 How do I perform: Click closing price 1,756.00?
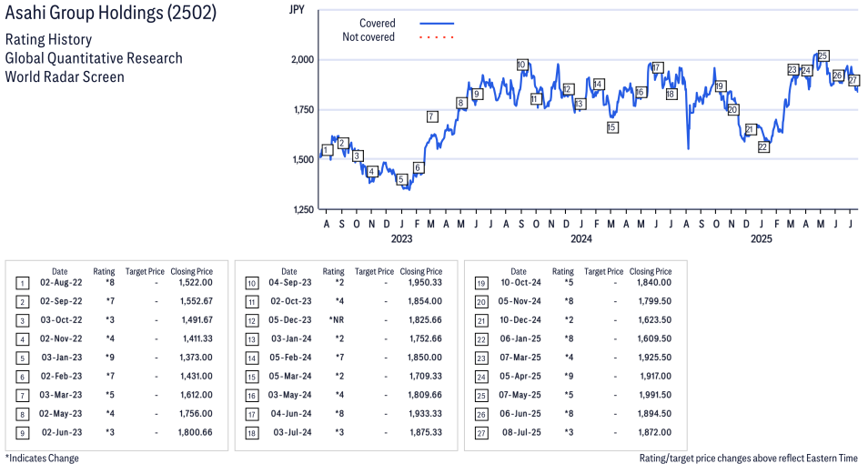coord(196,414)
